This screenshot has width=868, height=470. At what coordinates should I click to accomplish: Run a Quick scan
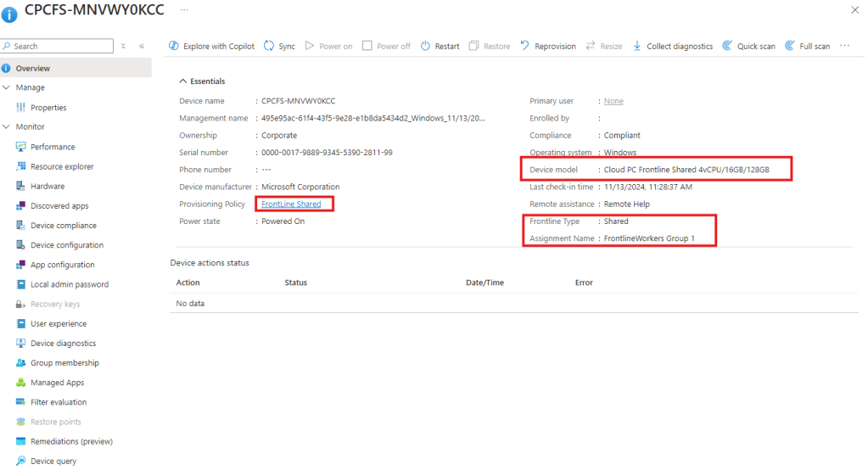tap(748, 46)
